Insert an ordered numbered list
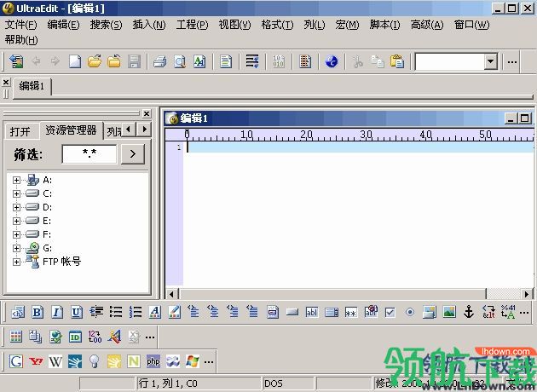This screenshot has height=392, width=537. click(x=136, y=312)
